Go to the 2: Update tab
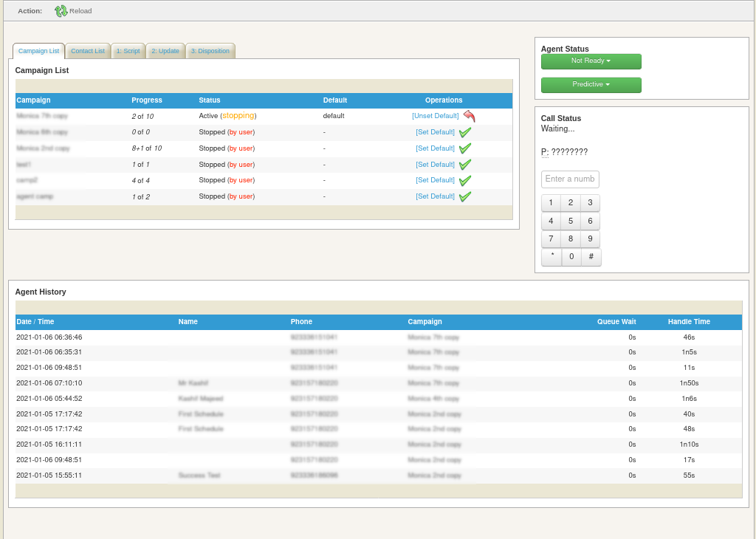The width and height of the screenshot is (756, 539). coord(165,51)
